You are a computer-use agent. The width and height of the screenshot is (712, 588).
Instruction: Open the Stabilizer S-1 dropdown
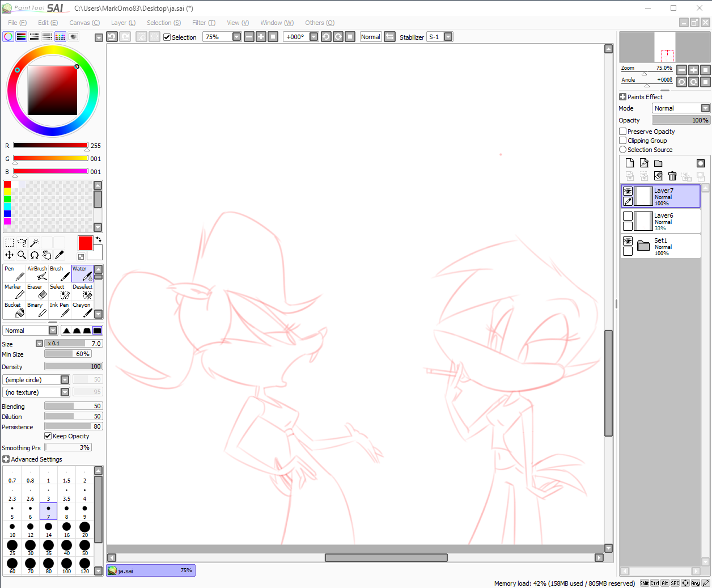click(x=448, y=37)
